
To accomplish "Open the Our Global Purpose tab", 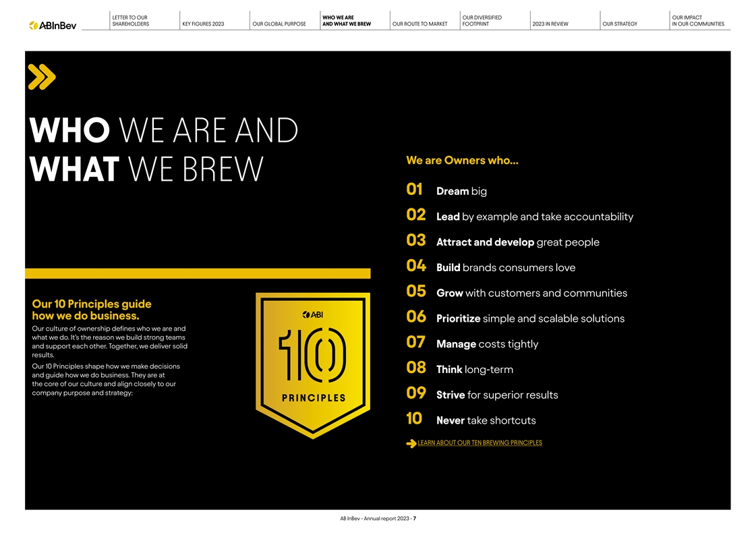I will [279, 24].
